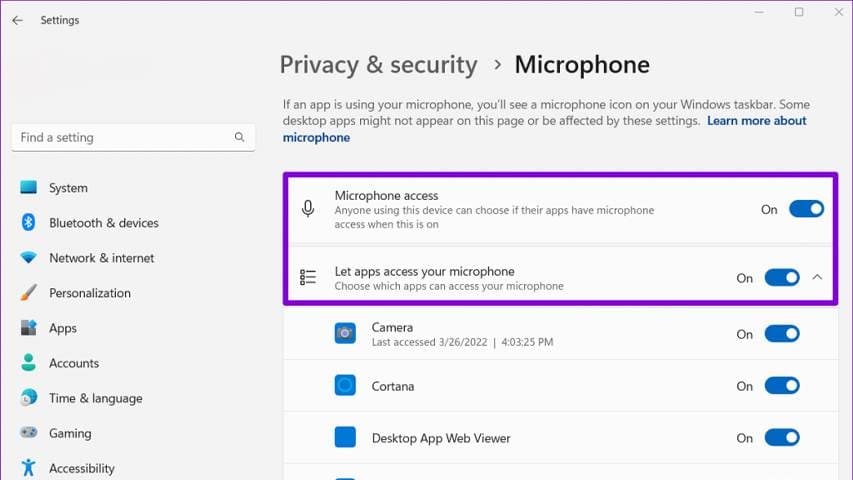
Task: Disable microphone access for Camera
Action: (782, 334)
